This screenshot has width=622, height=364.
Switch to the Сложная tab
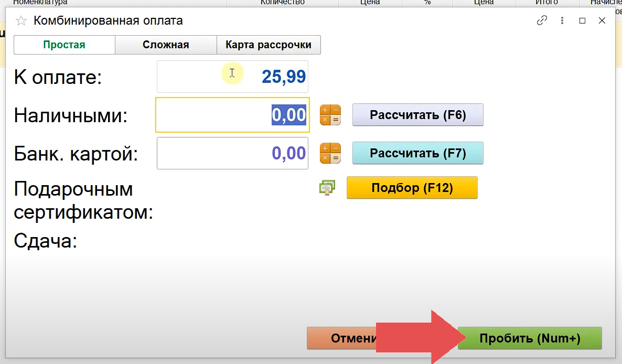166,45
